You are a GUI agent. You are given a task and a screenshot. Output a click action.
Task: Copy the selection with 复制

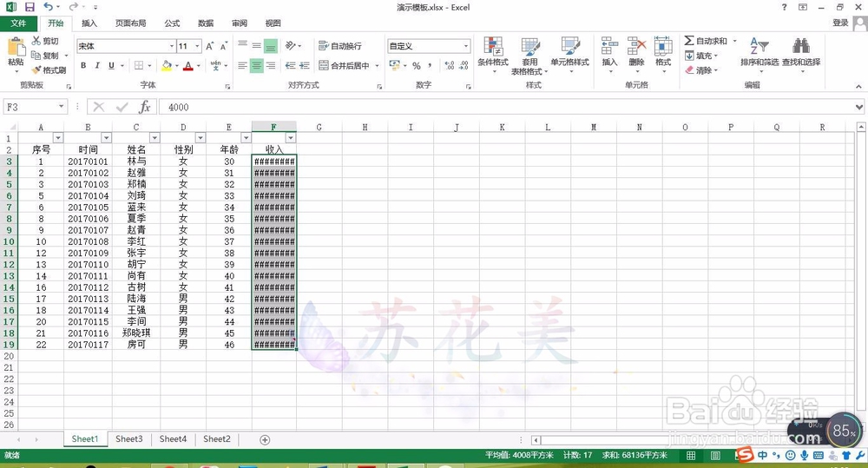pos(45,56)
